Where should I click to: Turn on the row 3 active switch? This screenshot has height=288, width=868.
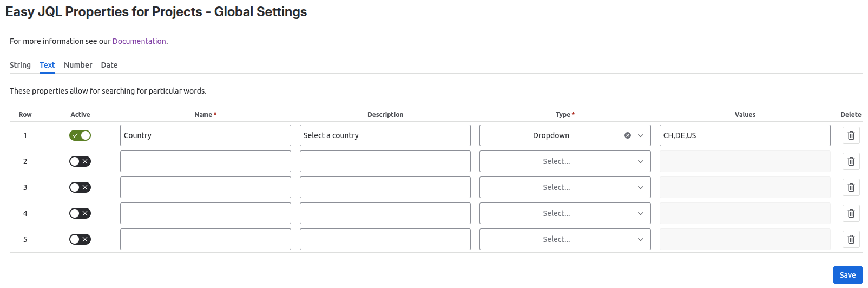coord(80,187)
